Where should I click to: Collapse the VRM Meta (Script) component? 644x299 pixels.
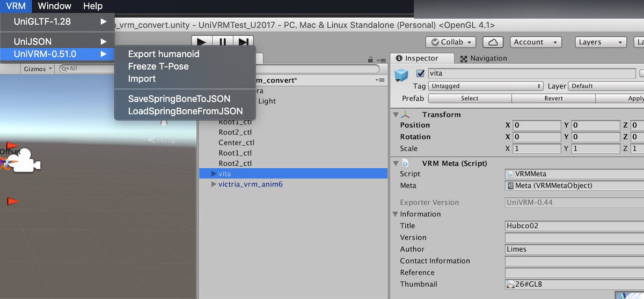click(x=396, y=163)
